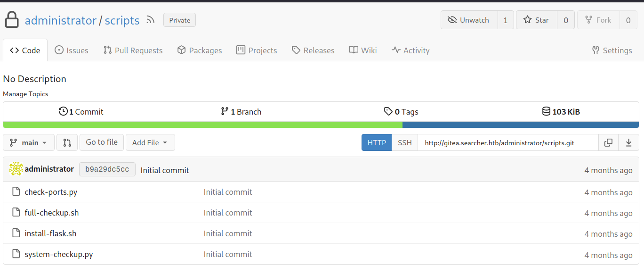This screenshot has width=644, height=266.
Task: Click the private repository lock icon
Action: 12,20
